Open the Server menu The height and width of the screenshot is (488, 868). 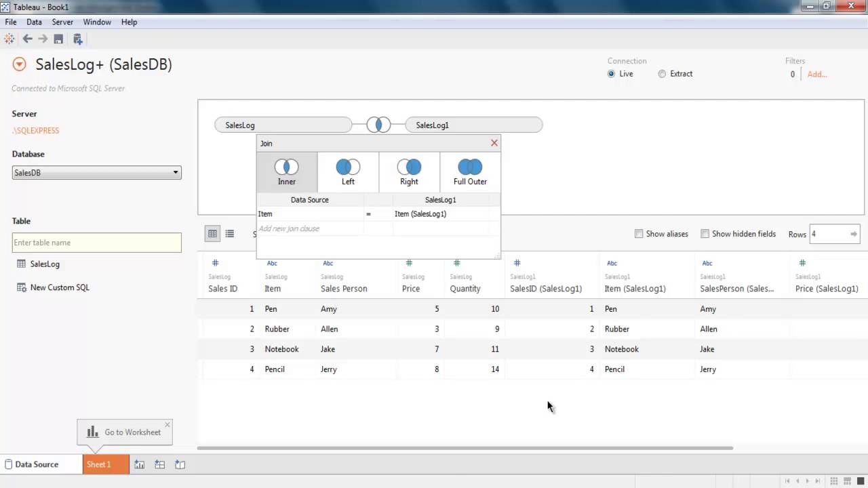(x=62, y=22)
